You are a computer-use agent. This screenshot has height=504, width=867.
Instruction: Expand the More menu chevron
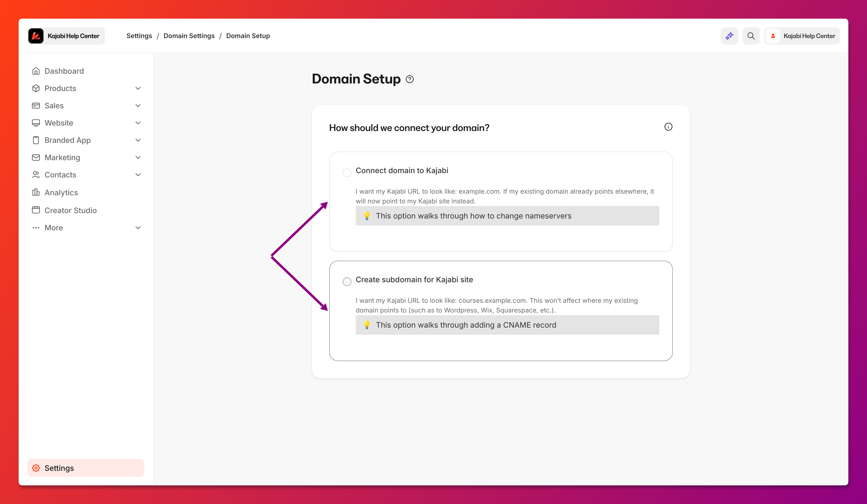[138, 228]
